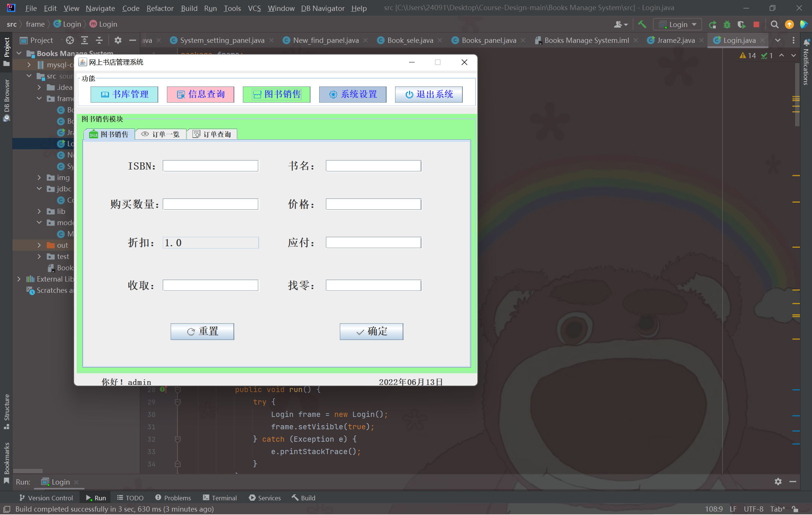Click the 应付 amount due input field

tap(373, 242)
